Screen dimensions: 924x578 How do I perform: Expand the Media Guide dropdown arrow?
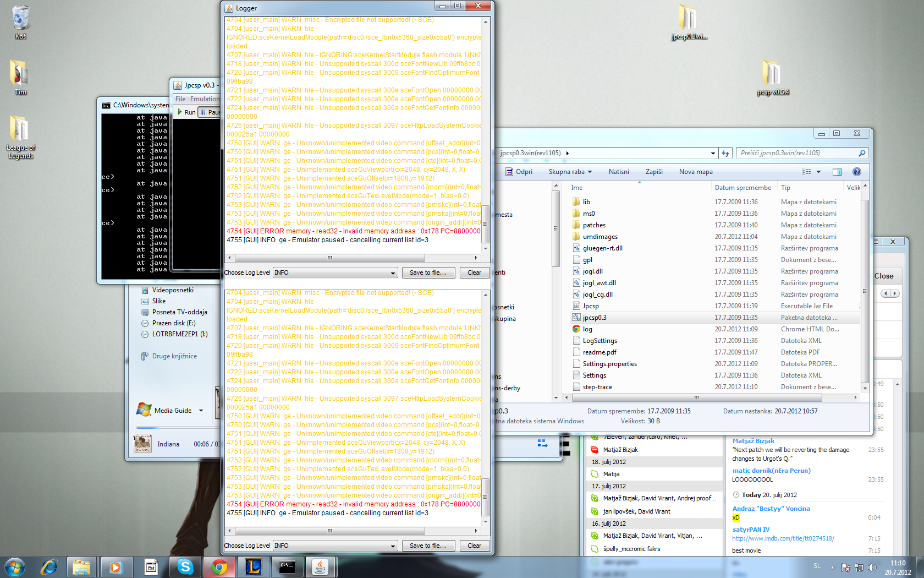(x=201, y=411)
